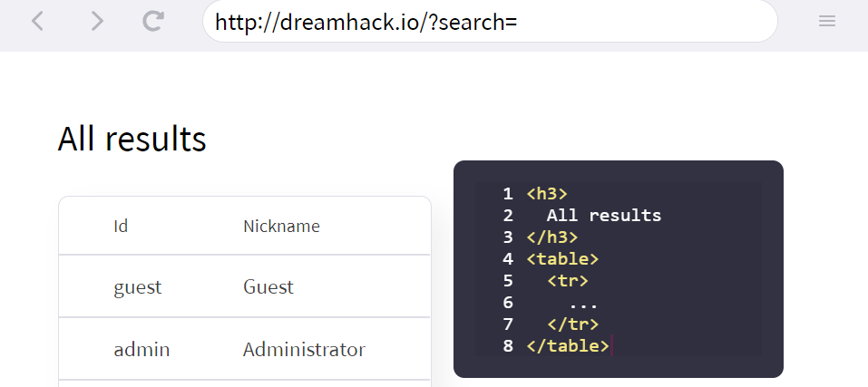Screen dimensions: 868x387
Task: Go forward with the browser forward arrow
Action: coord(97,22)
